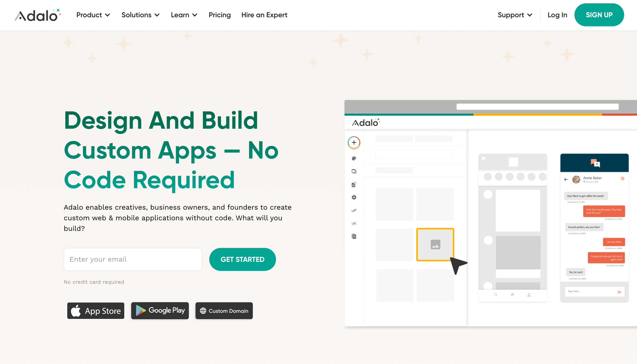Expand the Learn dropdown menu
The width and height of the screenshot is (637, 364).
click(184, 15)
